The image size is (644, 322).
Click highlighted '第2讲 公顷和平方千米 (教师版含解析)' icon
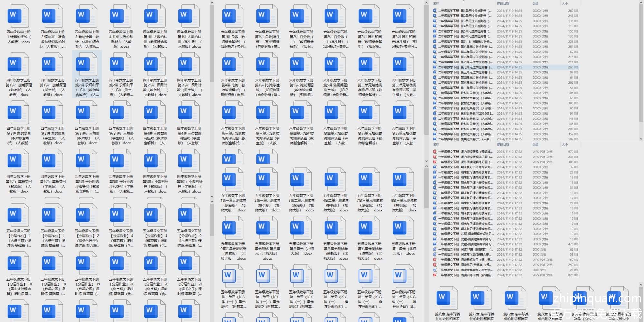click(87, 64)
